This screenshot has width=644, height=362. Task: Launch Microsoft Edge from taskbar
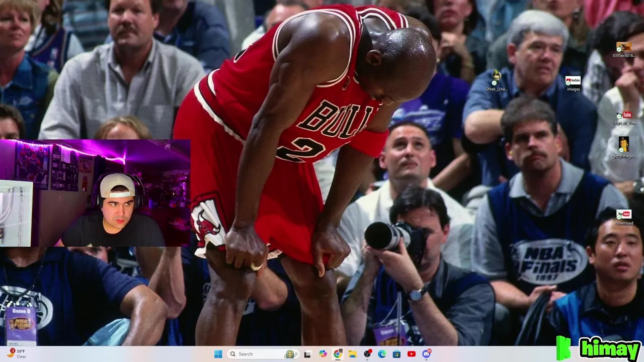(x=382, y=354)
